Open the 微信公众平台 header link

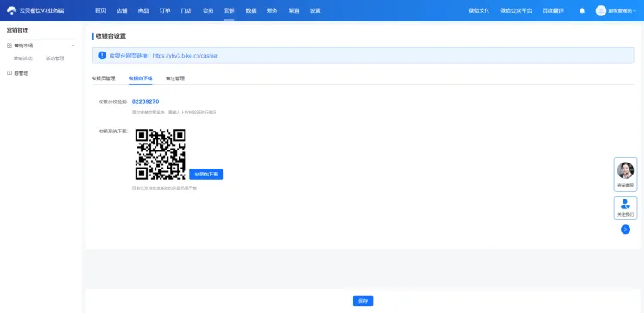click(516, 10)
